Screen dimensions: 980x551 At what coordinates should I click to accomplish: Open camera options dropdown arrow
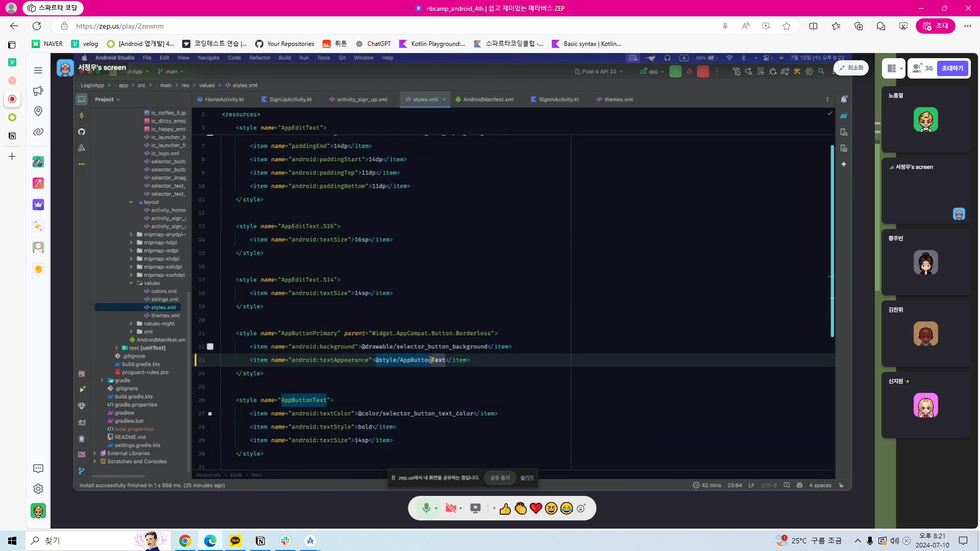click(461, 509)
